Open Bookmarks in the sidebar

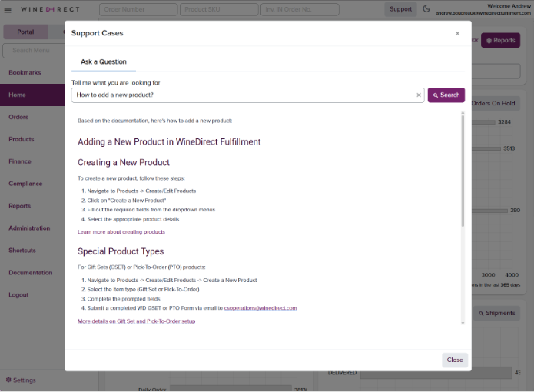(x=25, y=72)
